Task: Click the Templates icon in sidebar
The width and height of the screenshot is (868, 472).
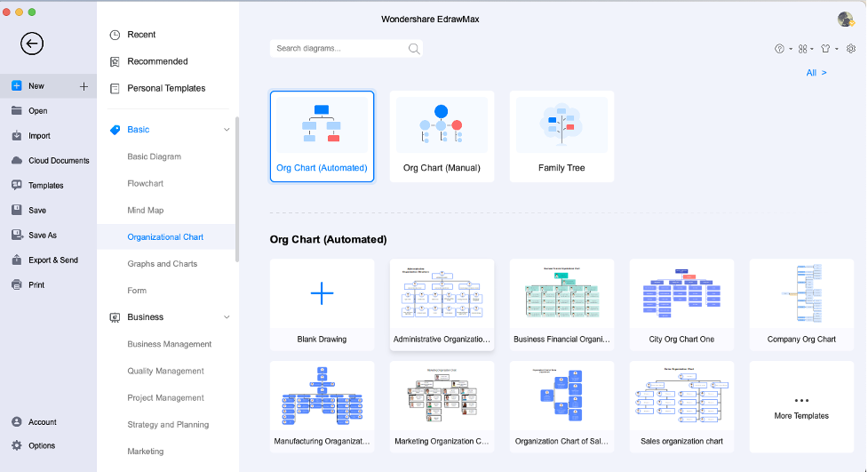Action: 17,185
